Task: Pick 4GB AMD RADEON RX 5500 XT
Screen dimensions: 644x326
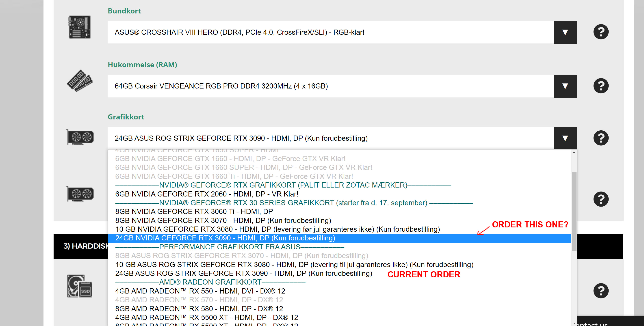Action: [340, 317]
